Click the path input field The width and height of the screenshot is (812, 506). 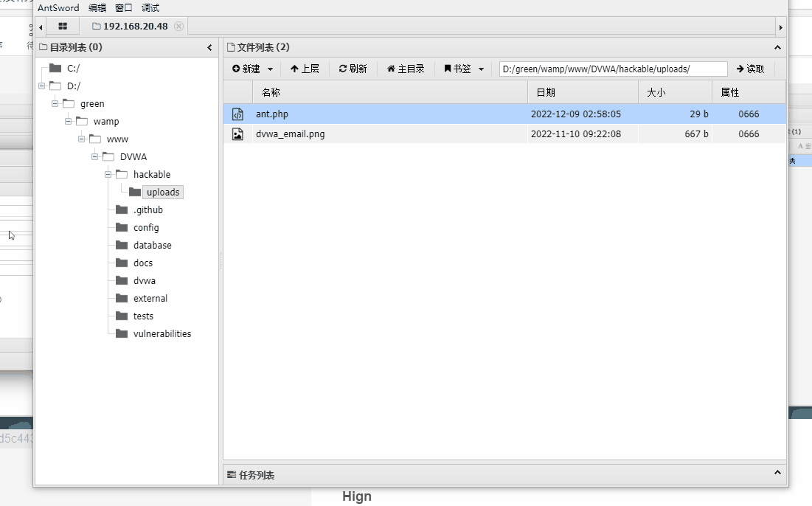point(613,69)
